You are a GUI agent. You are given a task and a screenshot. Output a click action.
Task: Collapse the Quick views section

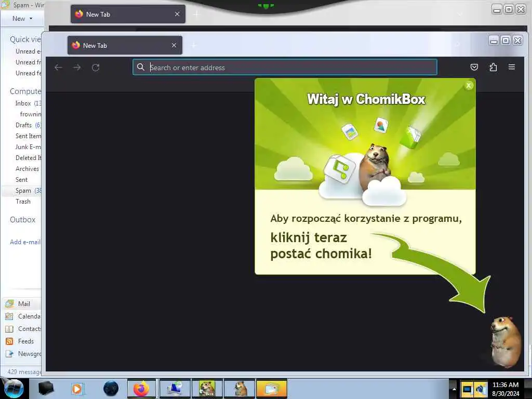[x=25, y=39]
